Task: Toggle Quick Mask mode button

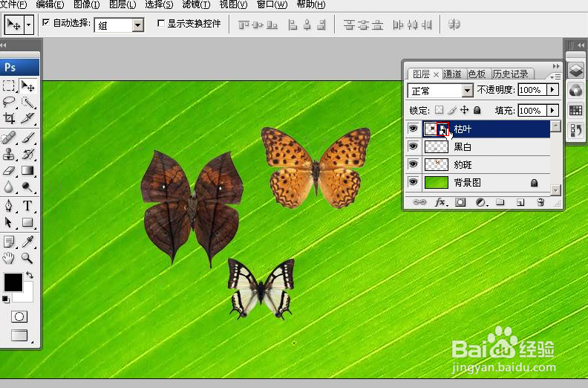Action: [19, 317]
